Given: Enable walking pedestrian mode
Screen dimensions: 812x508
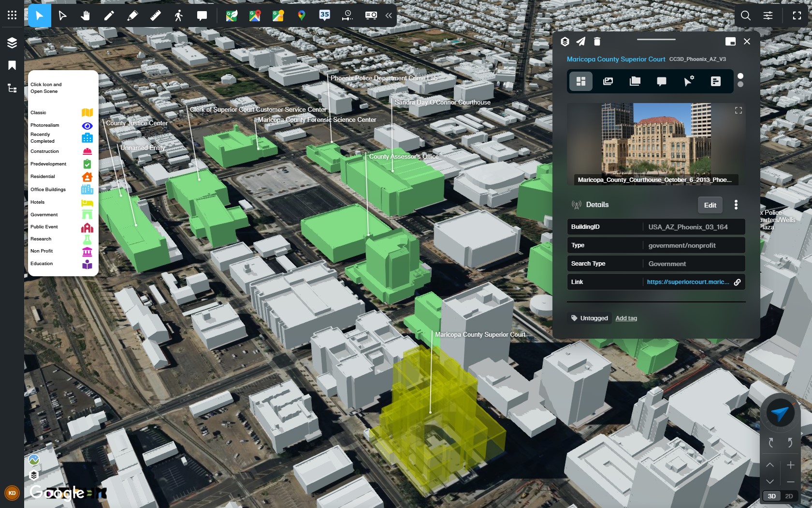Looking at the screenshot, I should pyautogui.click(x=178, y=15).
